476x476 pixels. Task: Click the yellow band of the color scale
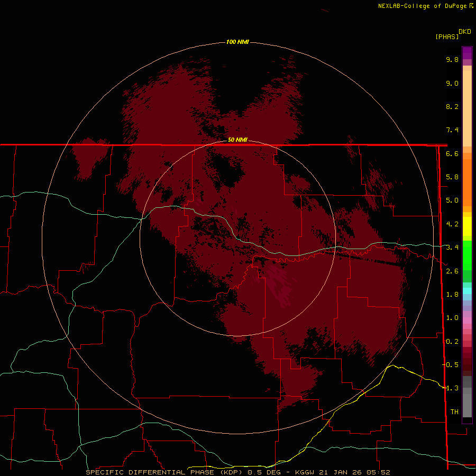click(467, 226)
